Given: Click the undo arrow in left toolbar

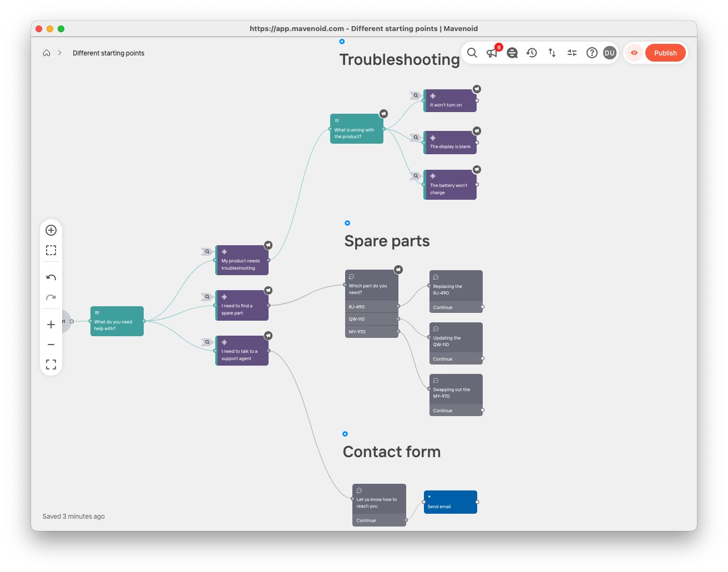Looking at the screenshot, I should 51,277.
